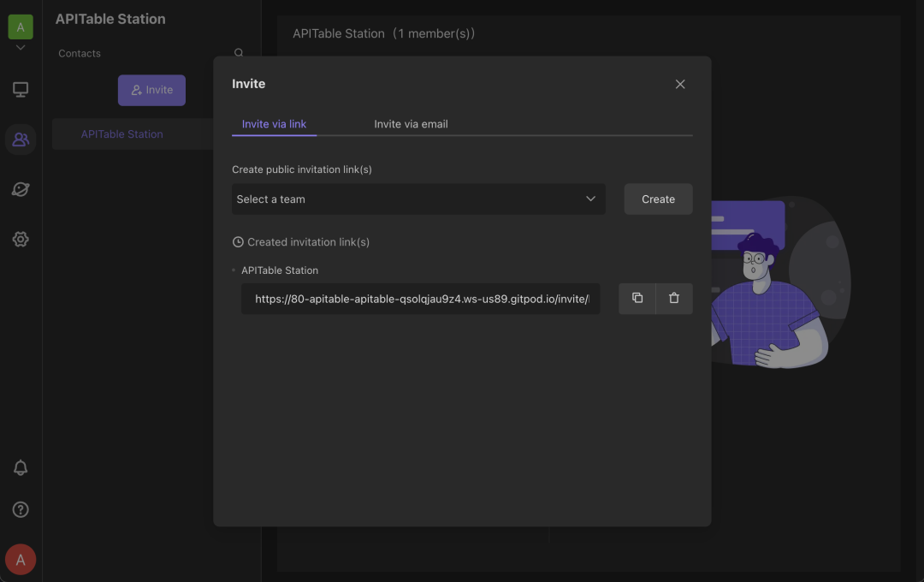Open the notifications bell icon

pyautogui.click(x=21, y=467)
